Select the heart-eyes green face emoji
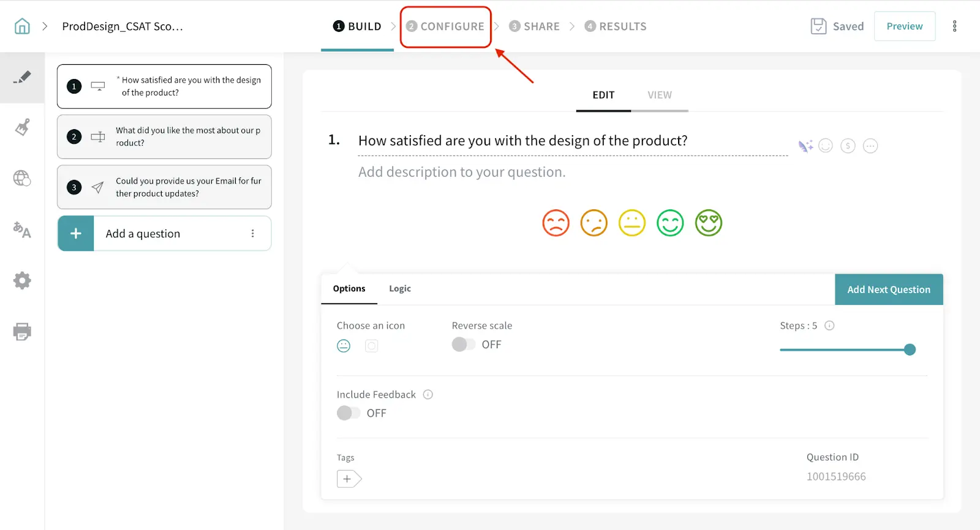The height and width of the screenshot is (530, 980). [x=708, y=223]
